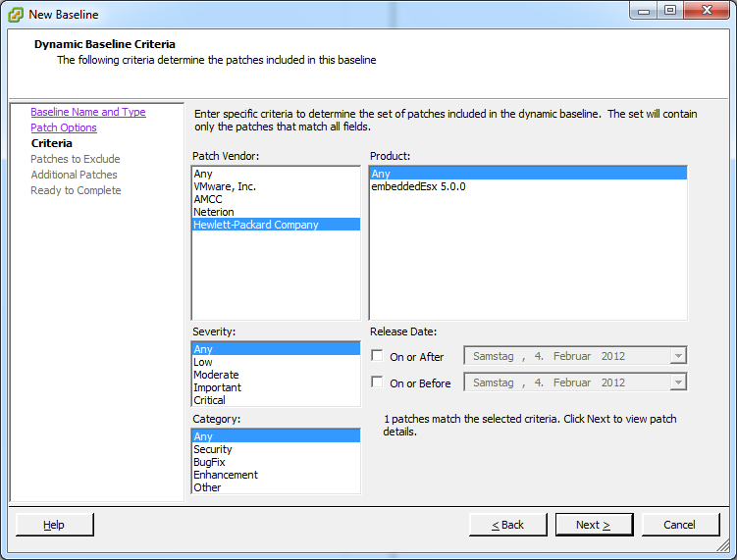Screen dimensions: 737x560
Task: Choose Neterion patch vendor
Action: [214, 212]
